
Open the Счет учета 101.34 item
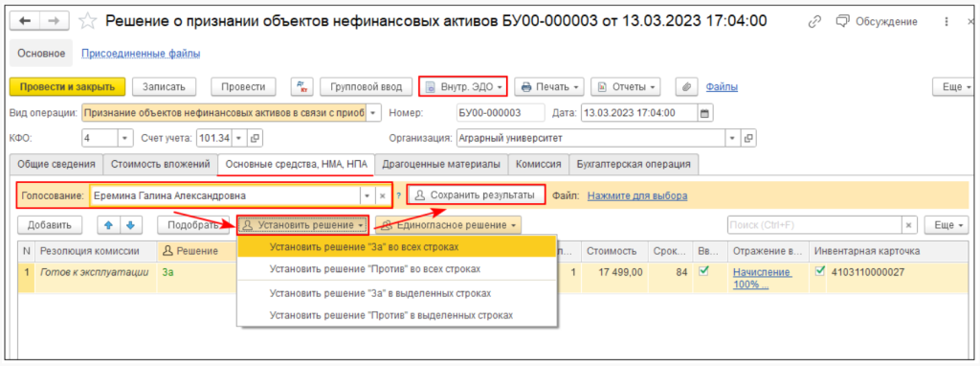click(256, 138)
